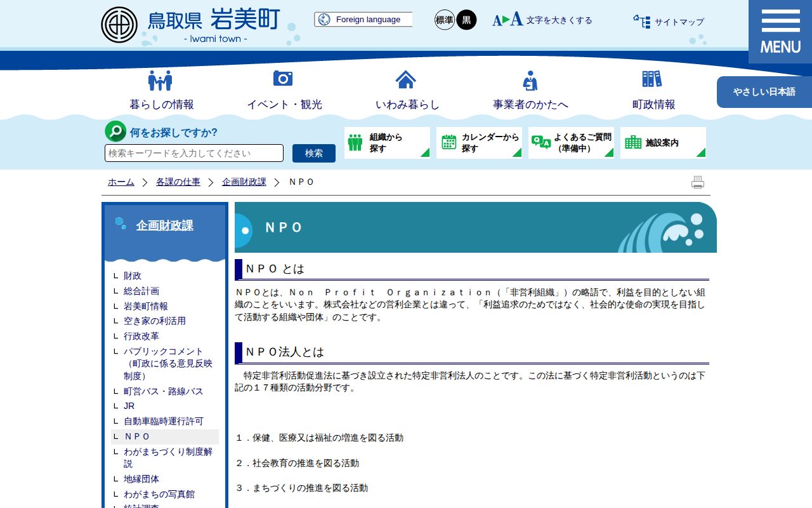This screenshot has height=508, width=812.
Task: Open 施設案内 facilities panel
Action: click(663, 143)
